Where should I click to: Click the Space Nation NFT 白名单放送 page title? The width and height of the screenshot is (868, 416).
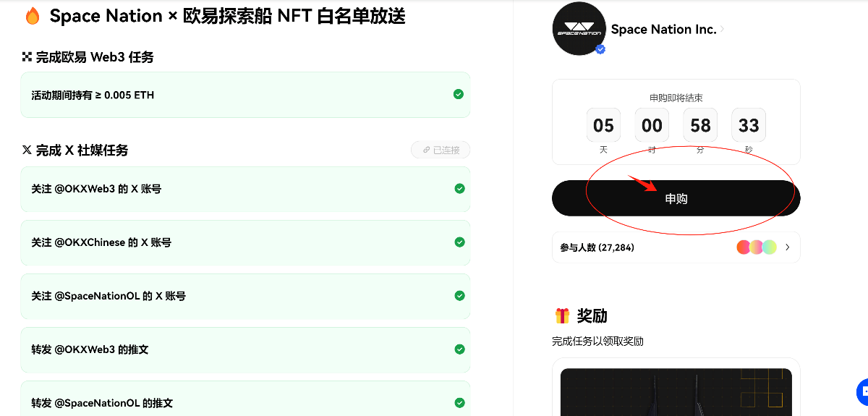click(x=227, y=16)
